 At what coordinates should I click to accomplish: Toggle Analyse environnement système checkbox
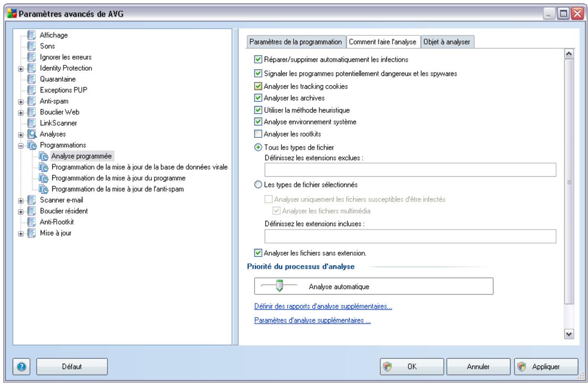pos(258,122)
